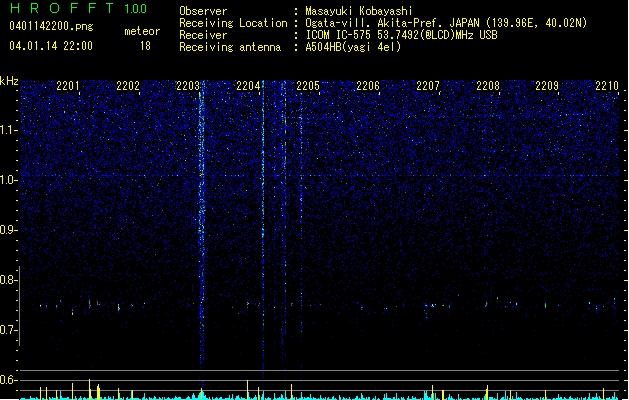Click the 0.7 kHz axis label
This screenshot has width=629, height=400.
click(x=8, y=330)
